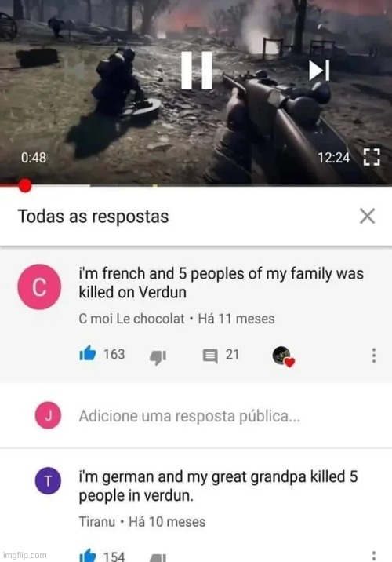This screenshot has width=392, height=562.
Task: Close the Todas as respostas panel
Action: pyautogui.click(x=367, y=216)
